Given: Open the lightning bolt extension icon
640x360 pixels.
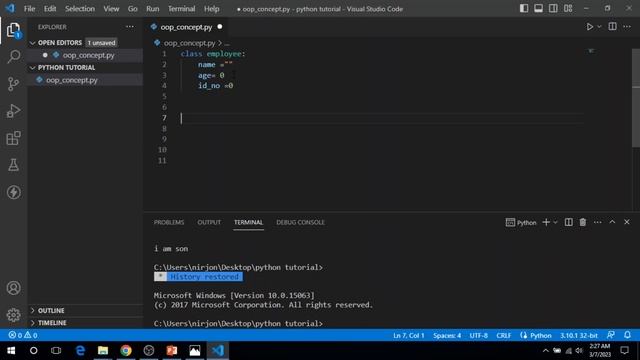Looking at the screenshot, I should 13,192.
